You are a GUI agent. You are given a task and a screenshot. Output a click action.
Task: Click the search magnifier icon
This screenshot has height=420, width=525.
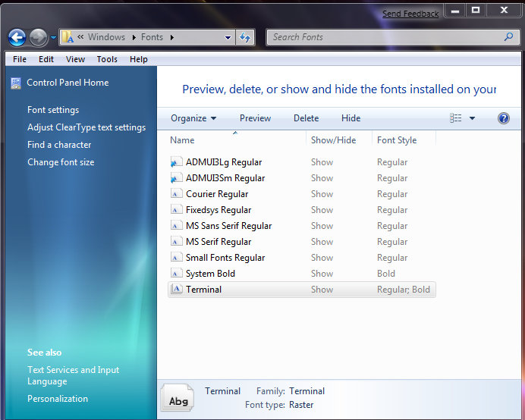(x=508, y=36)
